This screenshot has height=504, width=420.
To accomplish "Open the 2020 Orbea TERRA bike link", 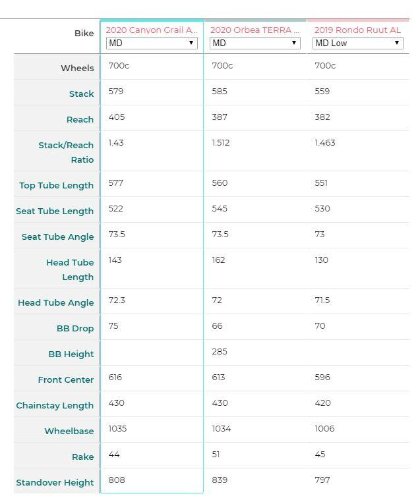I will 255,30.
